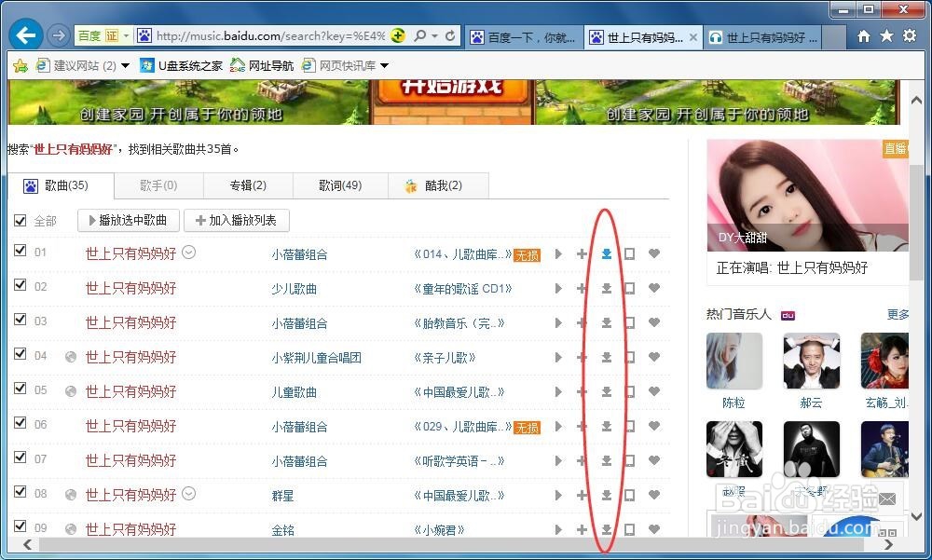Download song 02 by 少儿歌曲
This screenshot has height=560, width=932.
pyautogui.click(x=607, y=288)
